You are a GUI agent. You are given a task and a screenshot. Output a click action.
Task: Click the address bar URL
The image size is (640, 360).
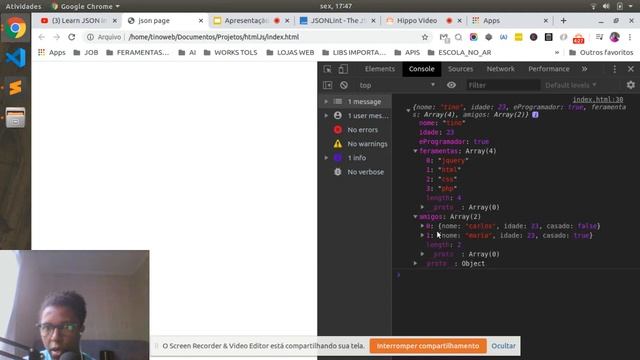214,37
